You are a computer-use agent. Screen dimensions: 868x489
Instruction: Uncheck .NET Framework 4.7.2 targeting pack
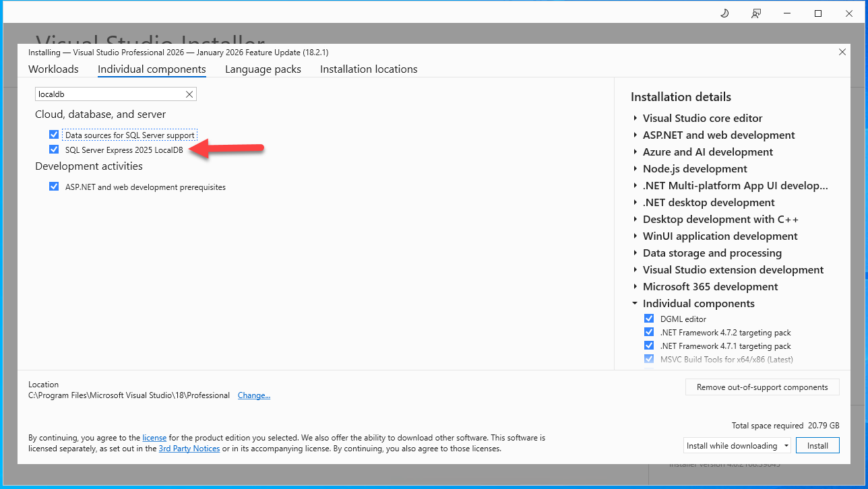[x=648, y=332]
